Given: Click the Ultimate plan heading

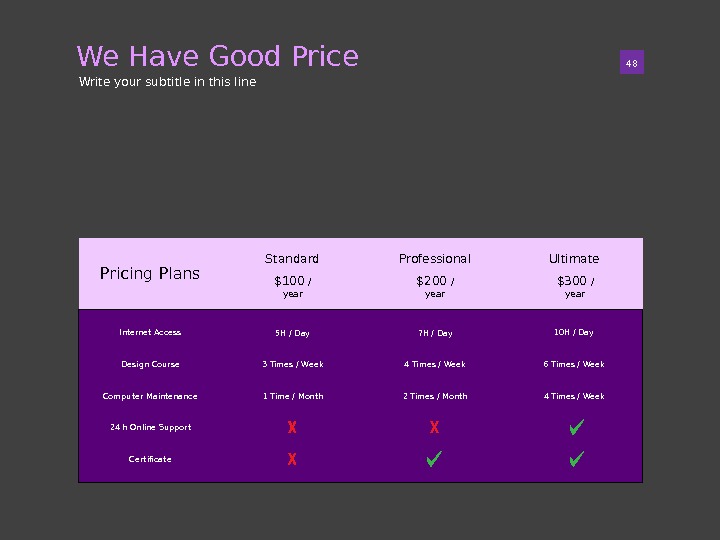Looking at the screenshot, I should 574,259.
